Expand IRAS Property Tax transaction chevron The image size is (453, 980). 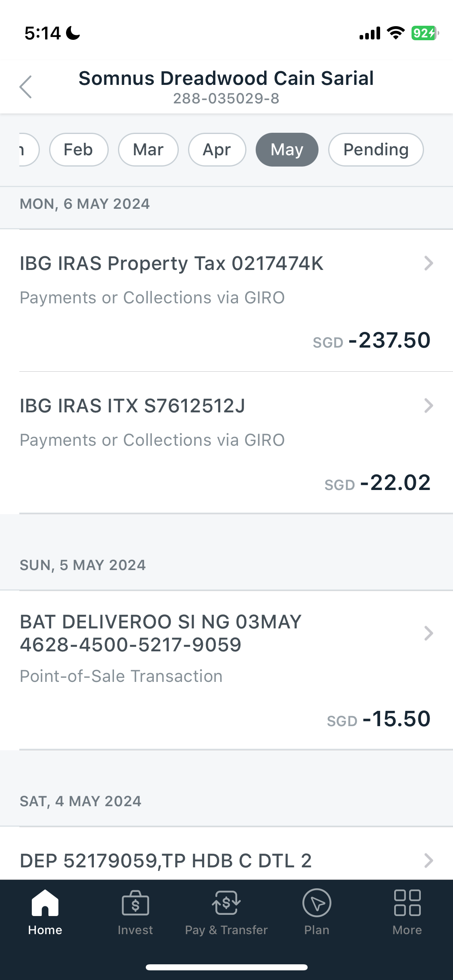point(428,263)
